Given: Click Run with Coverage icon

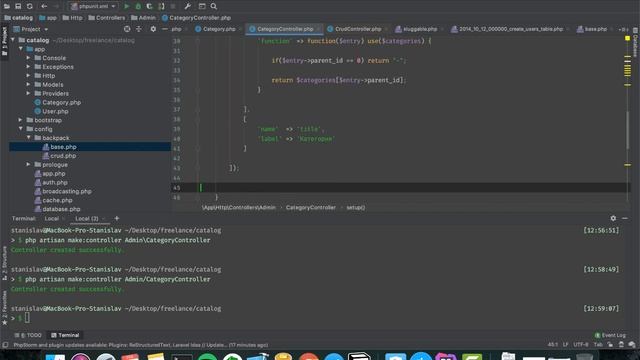Looking at the screenshot, I should (x=149, y=6).
